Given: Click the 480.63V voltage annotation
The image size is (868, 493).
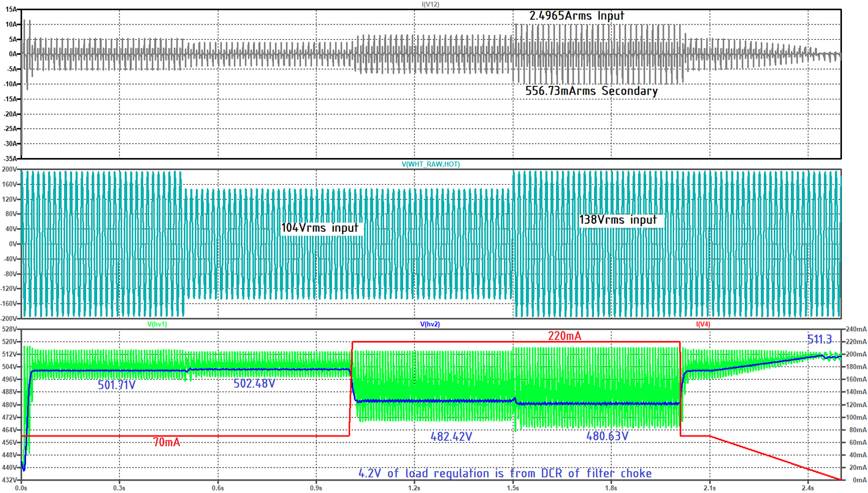Looking at the screenshot, I should tap(608, 436).
